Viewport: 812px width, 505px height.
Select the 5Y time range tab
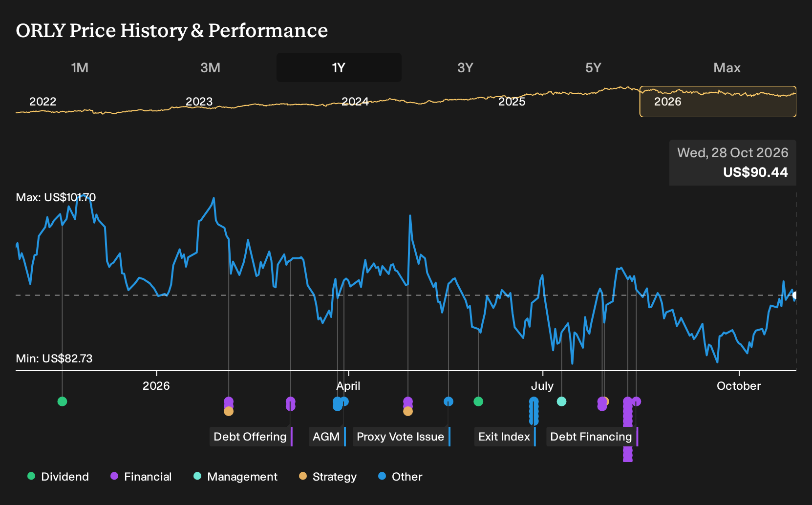coord(593,67)
